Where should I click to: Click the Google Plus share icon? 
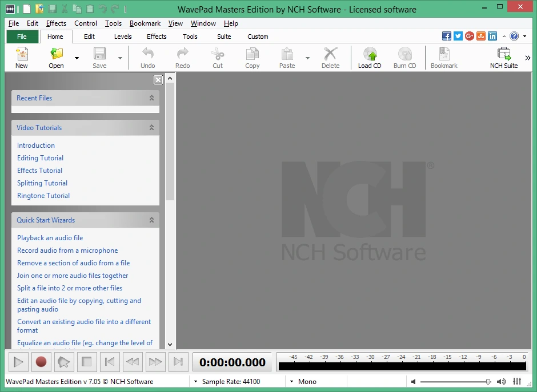click(x=470, y=36)
